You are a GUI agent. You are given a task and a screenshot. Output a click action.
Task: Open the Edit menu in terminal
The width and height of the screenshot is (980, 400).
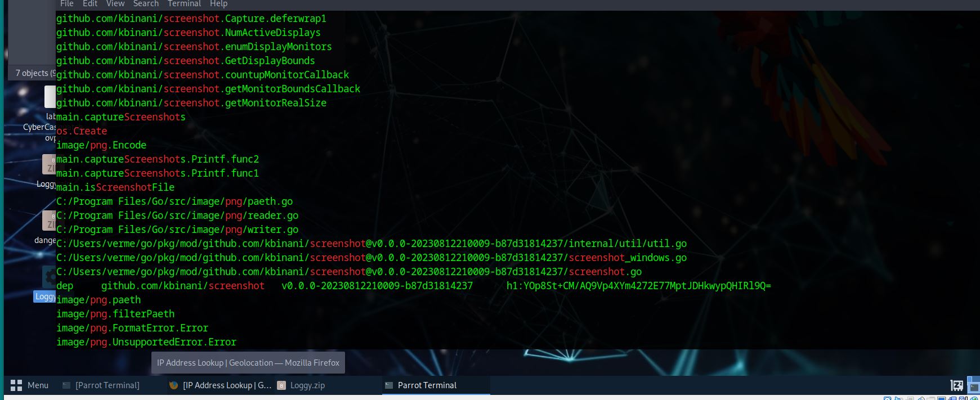(90, 3)
